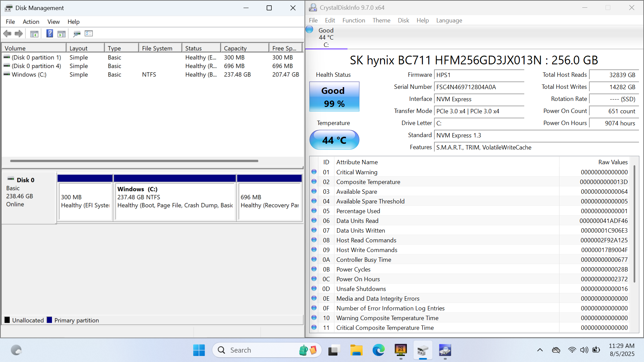The image size is (644, 362).
Task: Open the Action menu in Disk Management
Action: click(31, 22)
